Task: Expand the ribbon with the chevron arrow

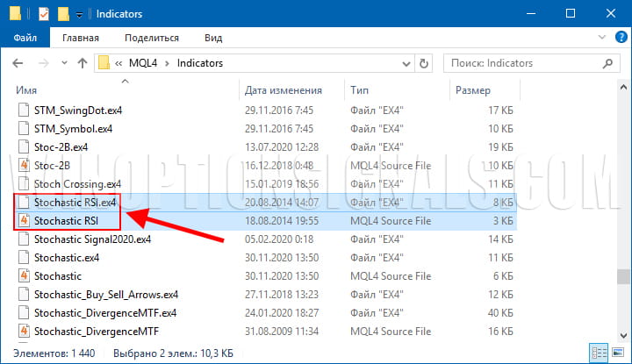Action: coord(600,38)
